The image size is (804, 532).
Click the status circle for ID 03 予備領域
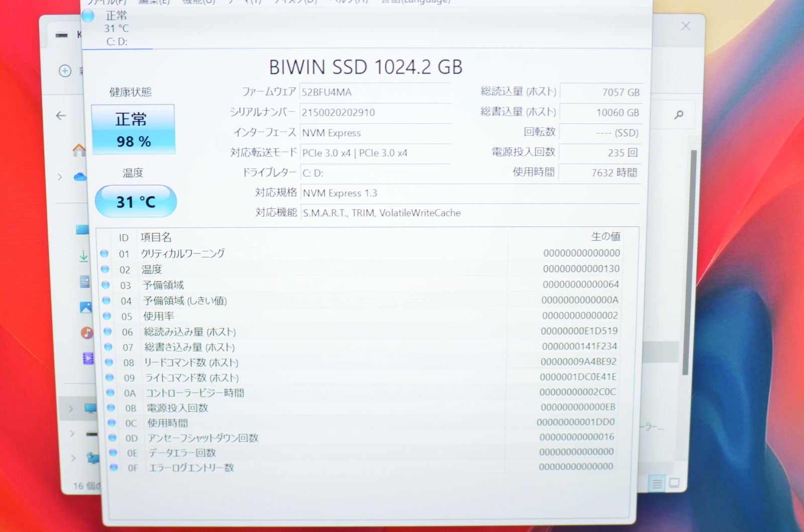(x=106, y=285)
